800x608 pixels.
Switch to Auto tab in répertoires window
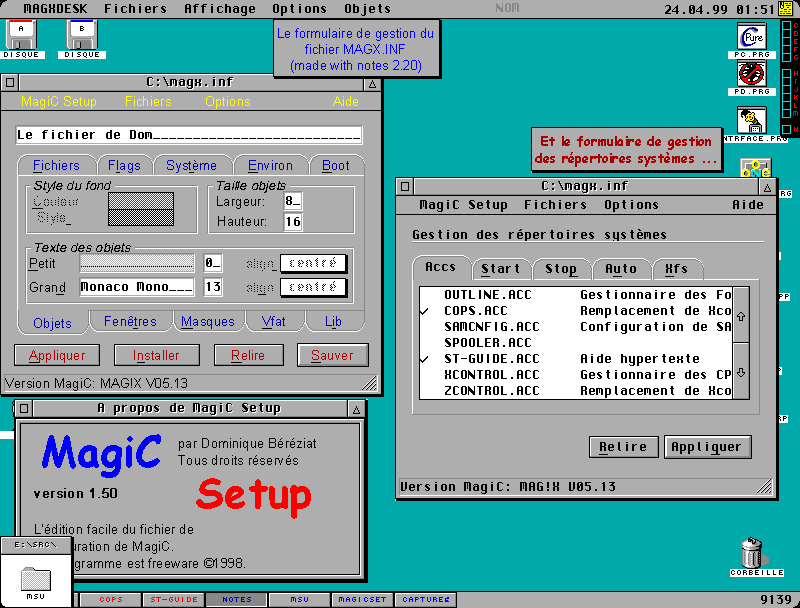621,269
